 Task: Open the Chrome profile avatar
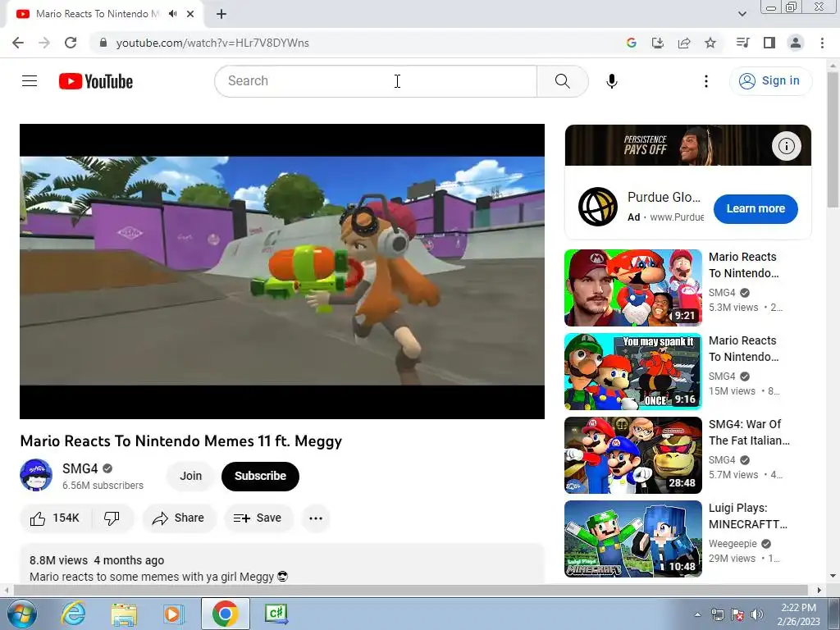click(796, 43)
